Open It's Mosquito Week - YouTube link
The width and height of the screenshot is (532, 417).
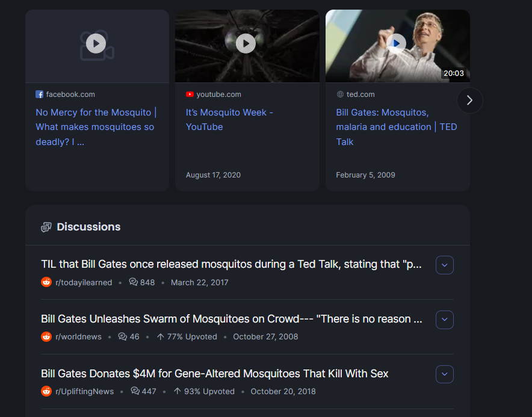229,119
